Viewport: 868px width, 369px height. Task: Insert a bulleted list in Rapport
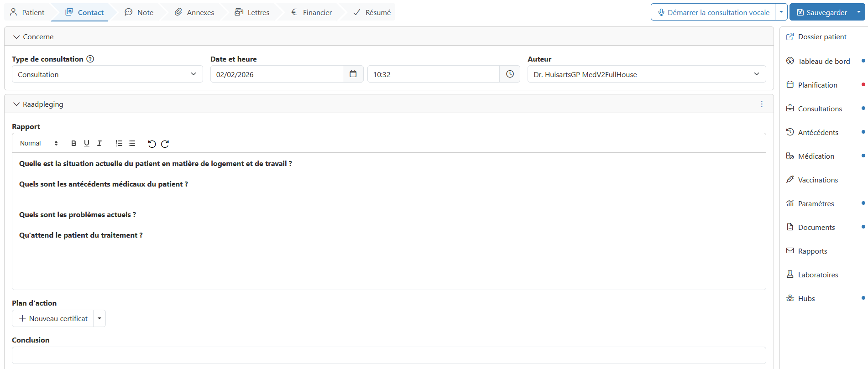pos(132,143)
